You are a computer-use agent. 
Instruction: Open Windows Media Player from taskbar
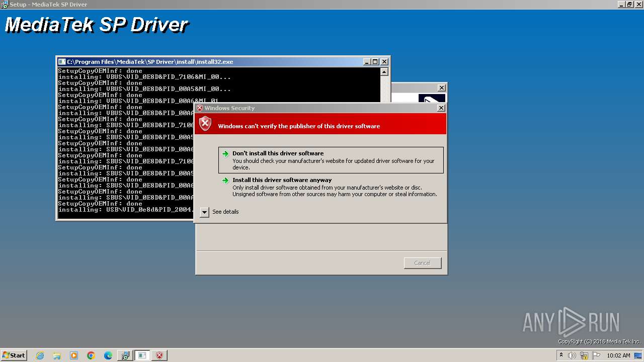tap(74, 355)
